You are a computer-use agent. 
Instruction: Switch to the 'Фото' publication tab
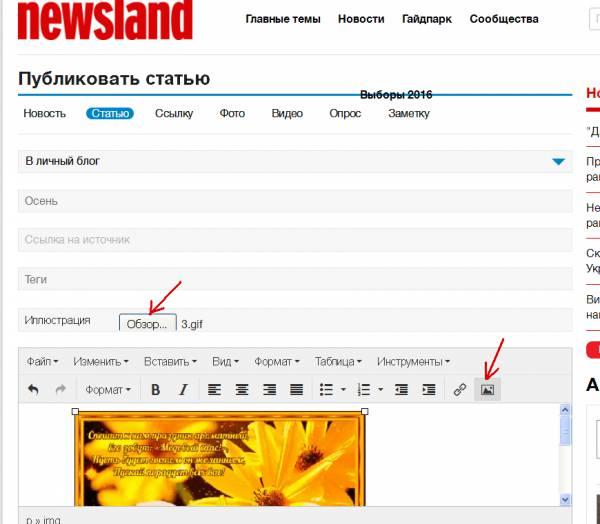coord(232,113)
